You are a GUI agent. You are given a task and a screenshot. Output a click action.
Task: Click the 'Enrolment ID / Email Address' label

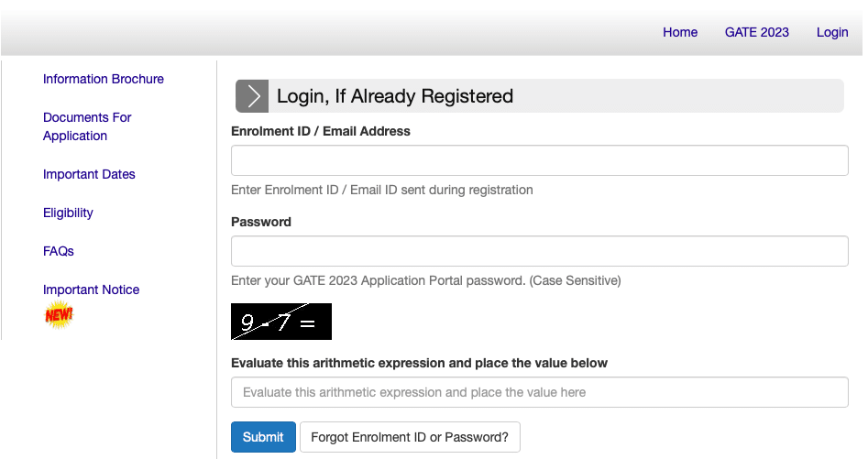pos(321,131)
